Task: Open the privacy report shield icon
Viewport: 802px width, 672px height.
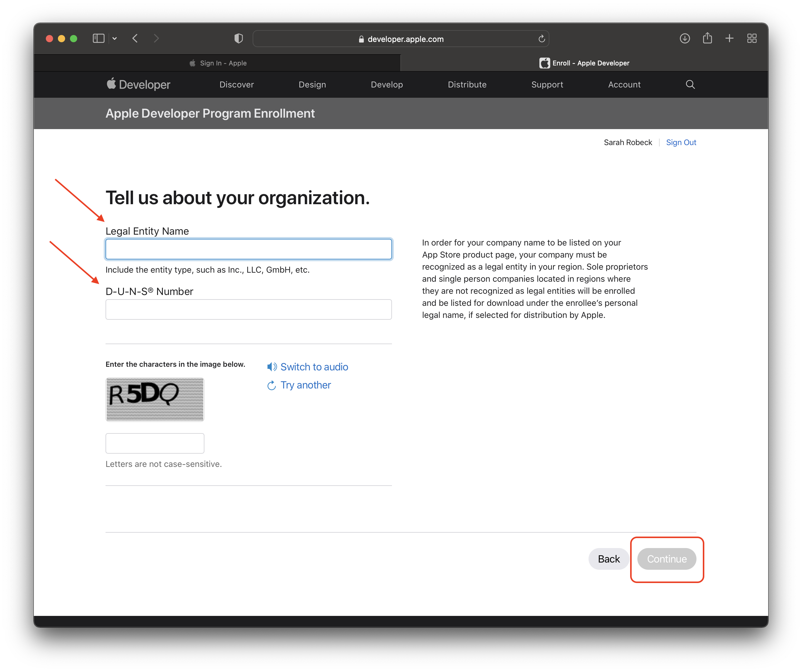Action: click(238, 39)
